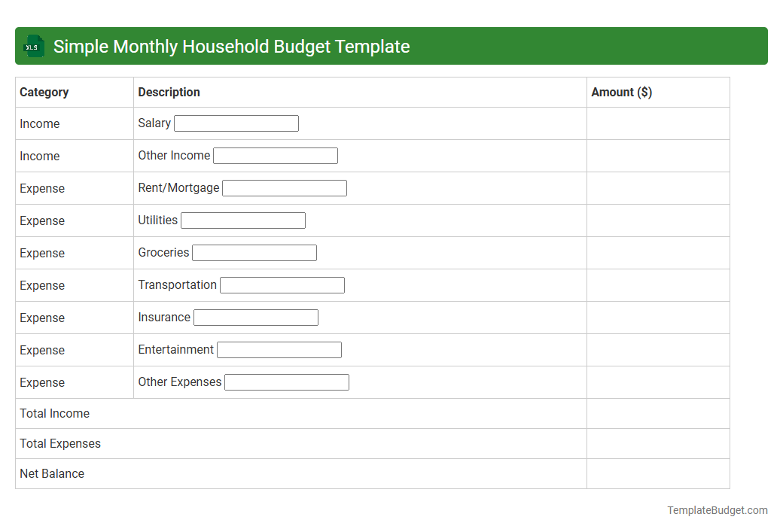This screenshot has width=783, height=532.
Task: Select the Category column header
Action: point(44,92)
